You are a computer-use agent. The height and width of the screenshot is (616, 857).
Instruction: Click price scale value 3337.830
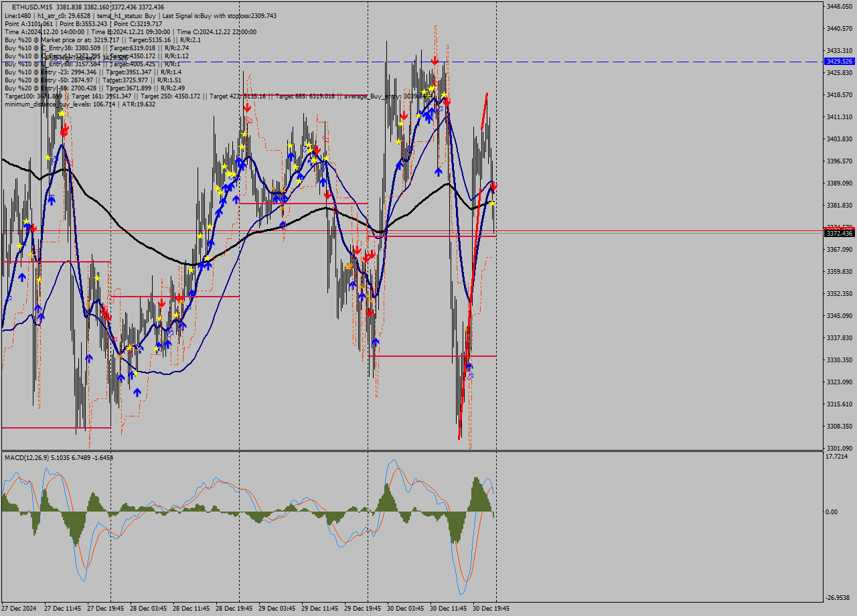coord(839,337)
